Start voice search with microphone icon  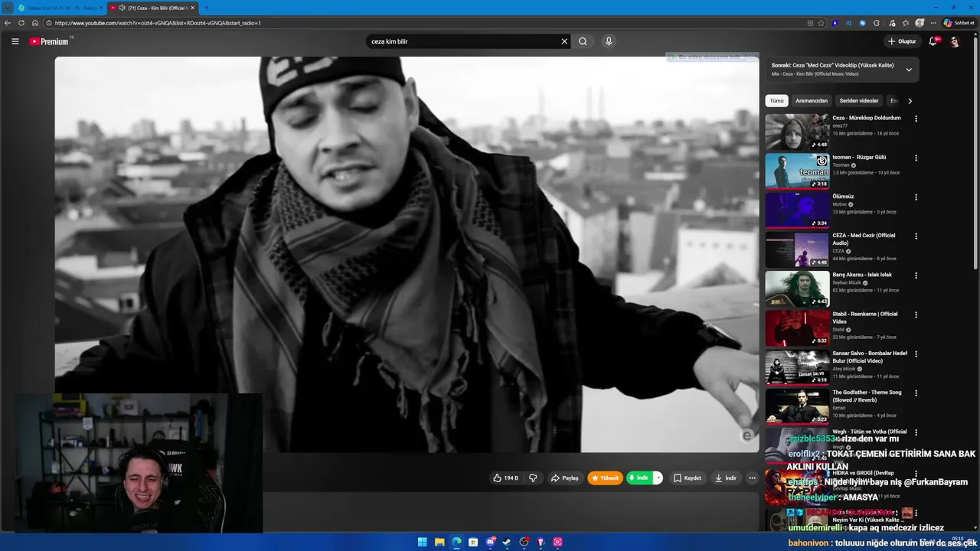click(x=609, y=41)
